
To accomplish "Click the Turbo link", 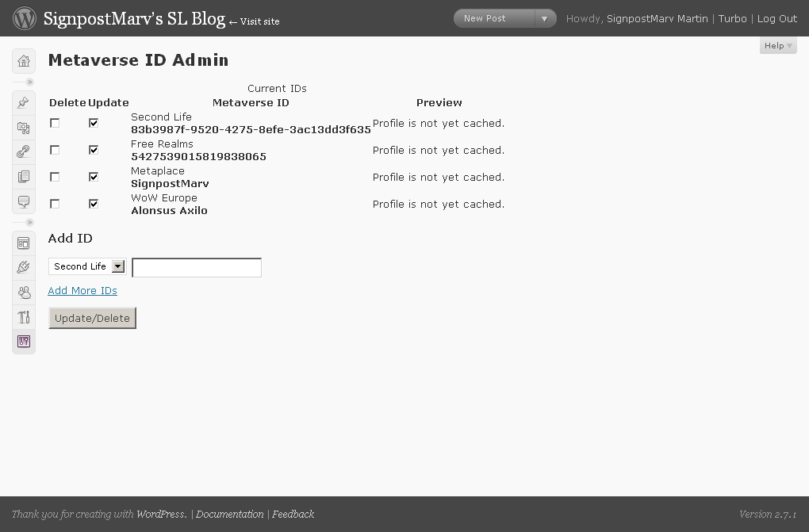I will click(x=733, y=18).
